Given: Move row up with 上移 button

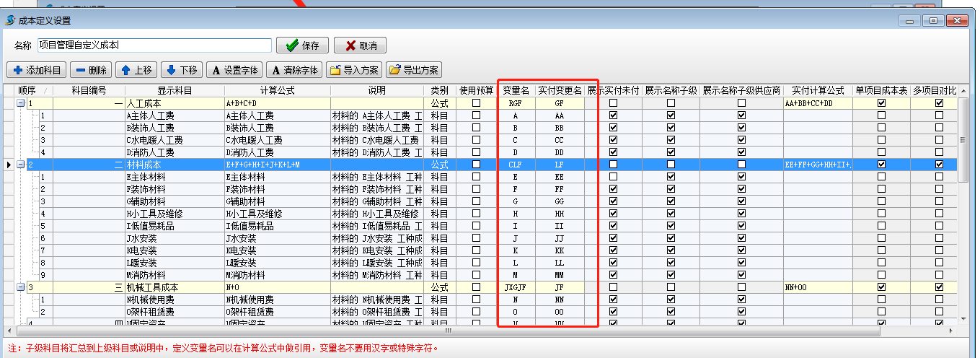Looking at the screenshot, I should 136,70.
